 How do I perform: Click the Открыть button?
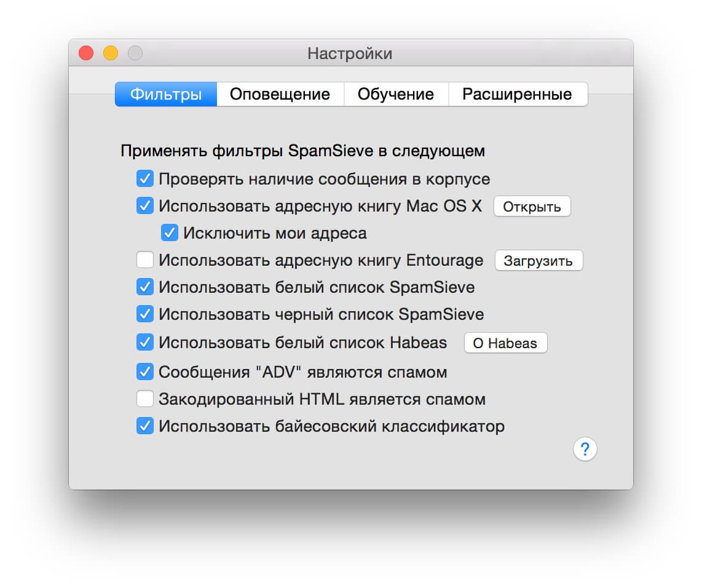(x=532, y=207)
